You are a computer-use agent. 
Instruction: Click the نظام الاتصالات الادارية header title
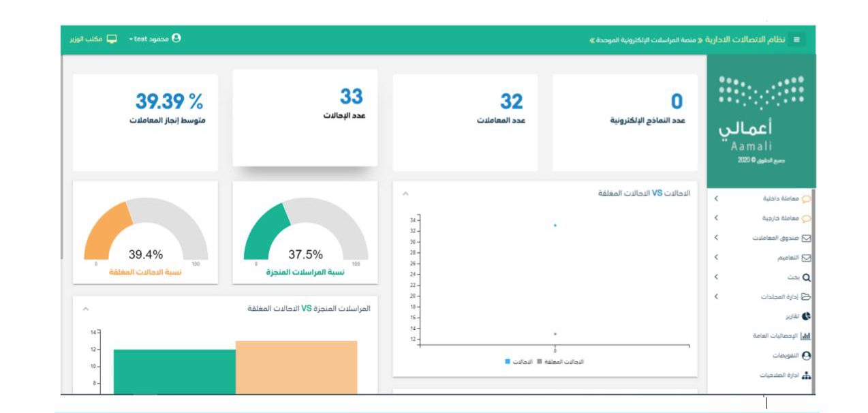(745, 40)
